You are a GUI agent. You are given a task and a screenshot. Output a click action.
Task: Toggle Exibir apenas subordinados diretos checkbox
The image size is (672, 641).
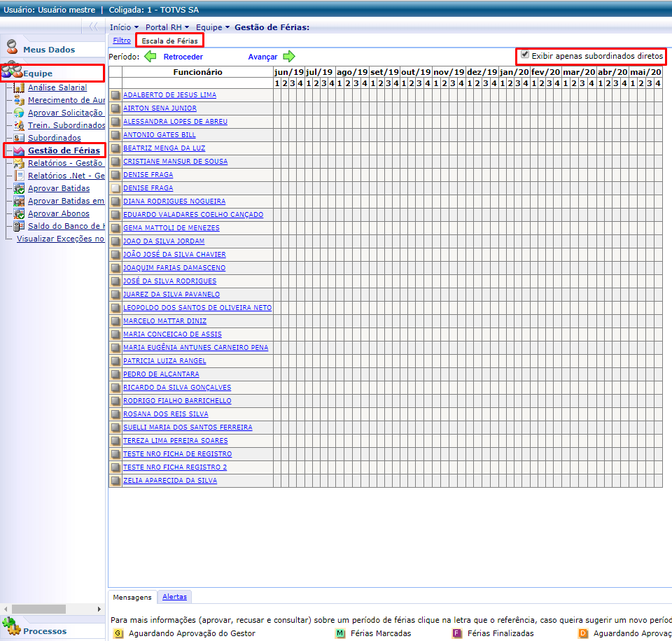coord(525,55)
